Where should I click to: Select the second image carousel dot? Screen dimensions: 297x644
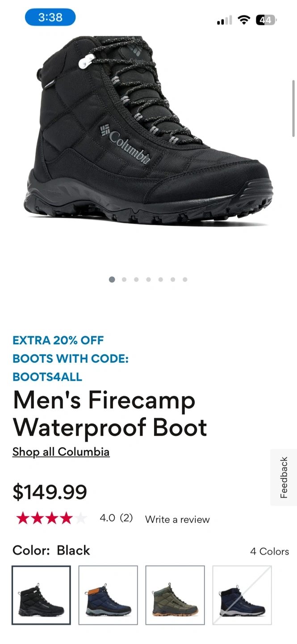[x=124, y=280]
